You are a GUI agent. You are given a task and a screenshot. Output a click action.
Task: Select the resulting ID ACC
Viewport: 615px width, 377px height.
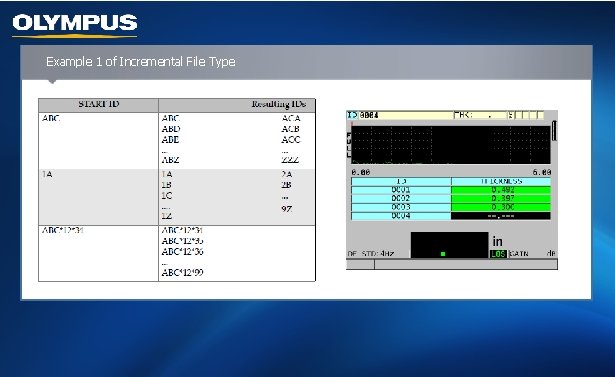click(x=291, y=139)
